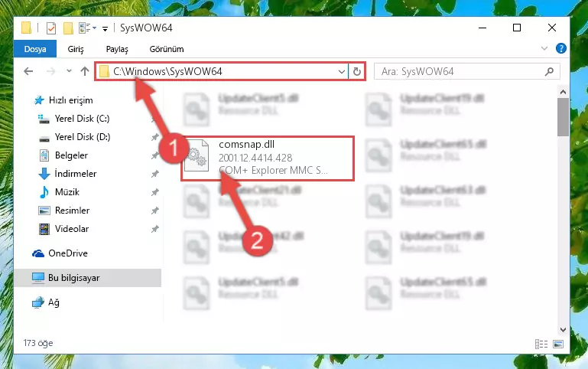This screenshot has width=588, height=369.
Task: Open İndirmeler folder in sidebar
Action: (x=75, y=174)
